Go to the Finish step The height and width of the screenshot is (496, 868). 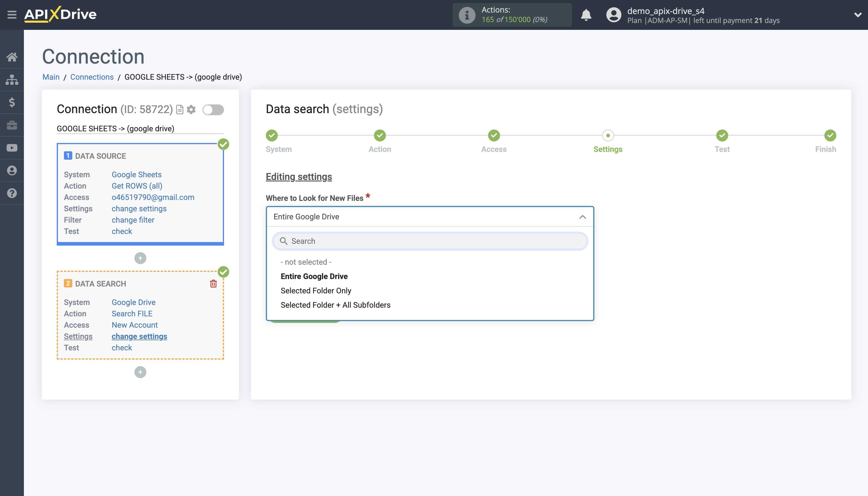830,135
